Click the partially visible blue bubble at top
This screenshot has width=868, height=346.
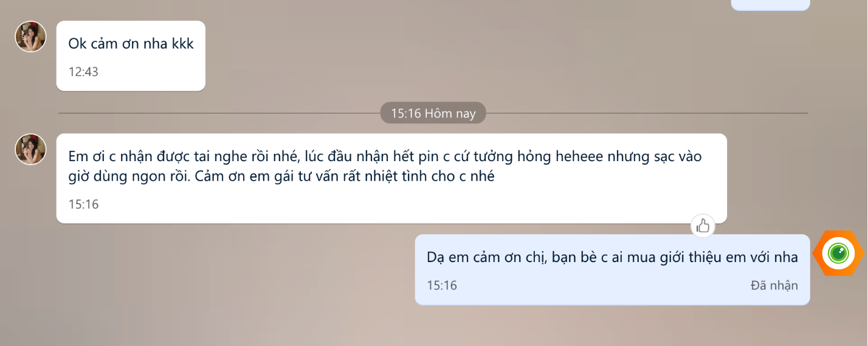click(770, 5)
